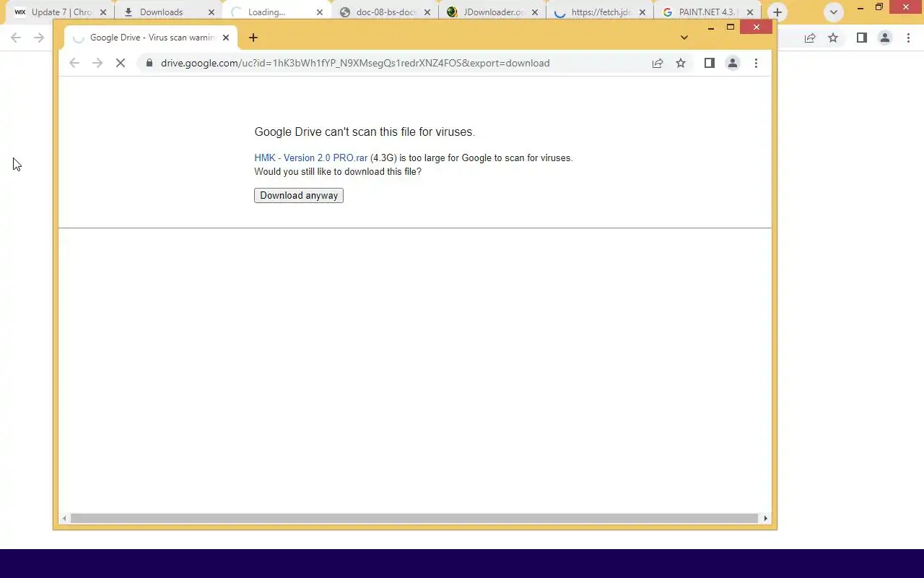Share page icon in background window toolbar
This screenshot has height=578, width=924.
click(x=810, y=38)
